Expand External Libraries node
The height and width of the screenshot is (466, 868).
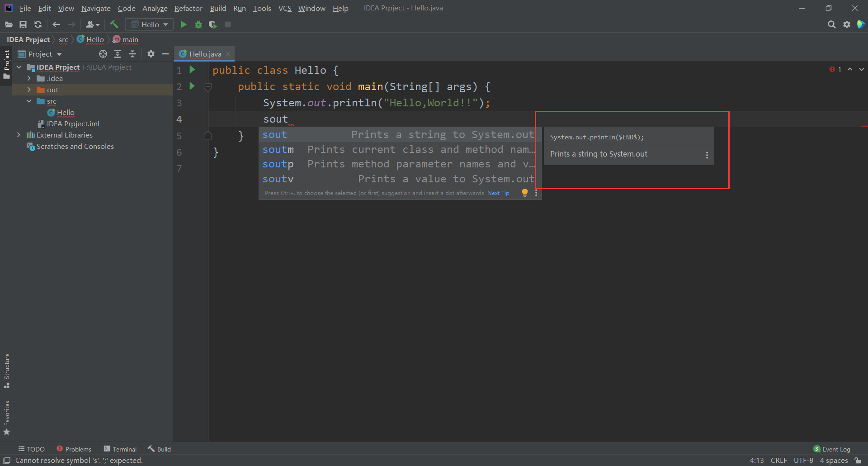point(19,135)
